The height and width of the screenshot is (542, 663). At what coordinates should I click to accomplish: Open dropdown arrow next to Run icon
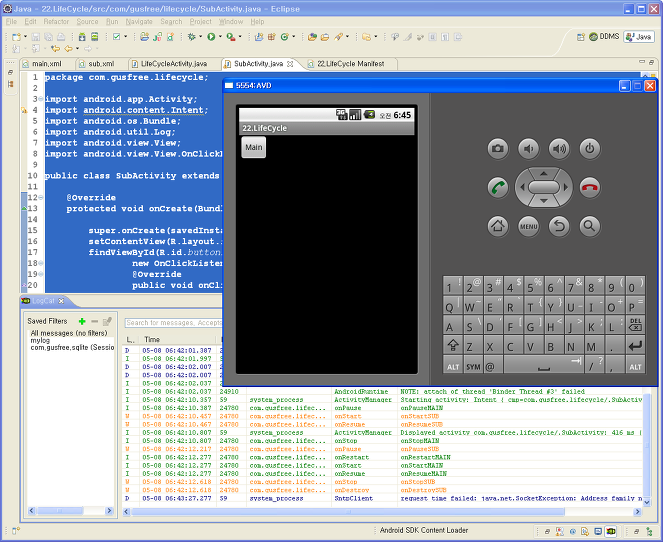pos(220,37)
